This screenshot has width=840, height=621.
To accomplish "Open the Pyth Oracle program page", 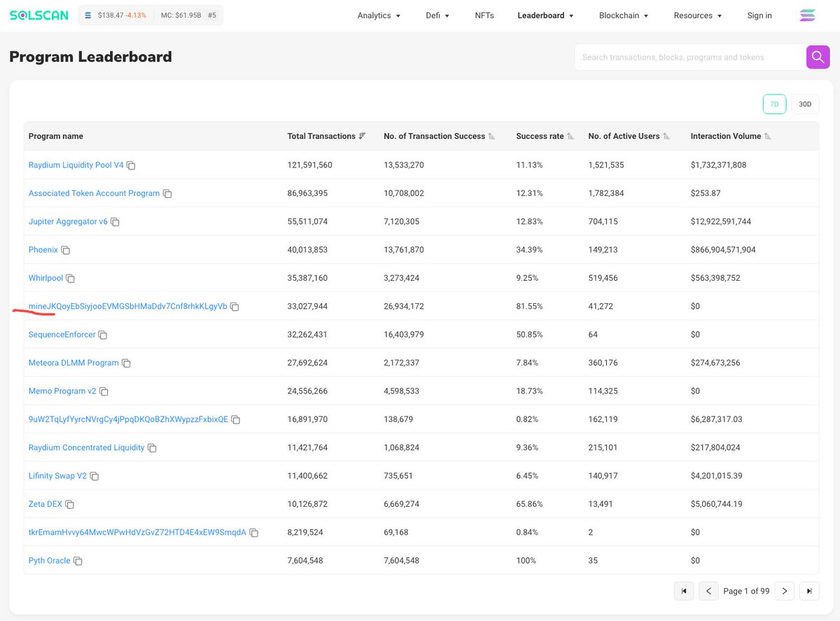I will [x=50, y=561].
